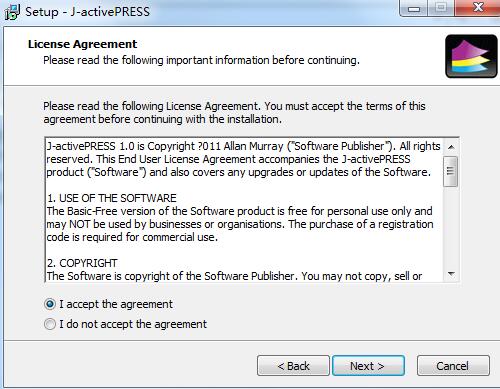Image resolution: width=500 pixels, height=389 pixels.
Task: Return to previous step with Back
Action: click(x=293, y=366)
